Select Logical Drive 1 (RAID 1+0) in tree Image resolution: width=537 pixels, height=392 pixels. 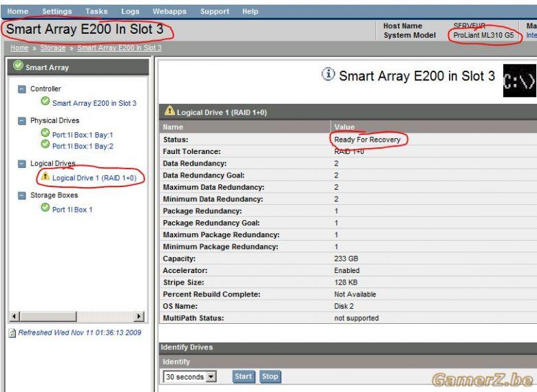(x=94, y=178)
